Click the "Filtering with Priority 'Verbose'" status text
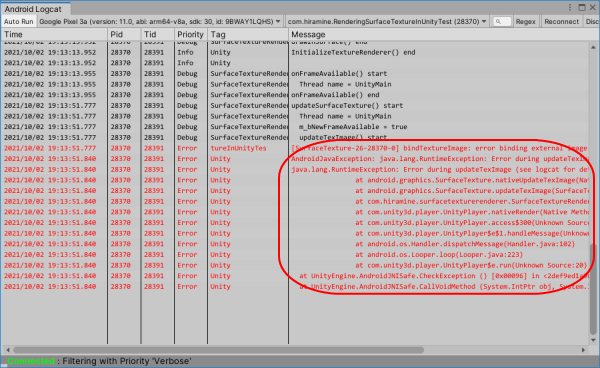The width and height of the screenshot is (600, 368). 127,361
